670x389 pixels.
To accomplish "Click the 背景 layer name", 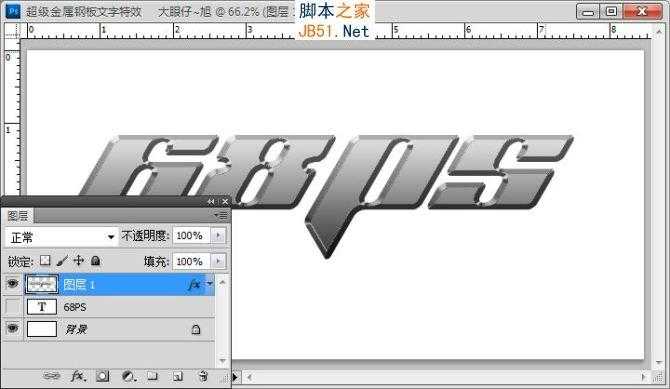I will pos(76,329).
